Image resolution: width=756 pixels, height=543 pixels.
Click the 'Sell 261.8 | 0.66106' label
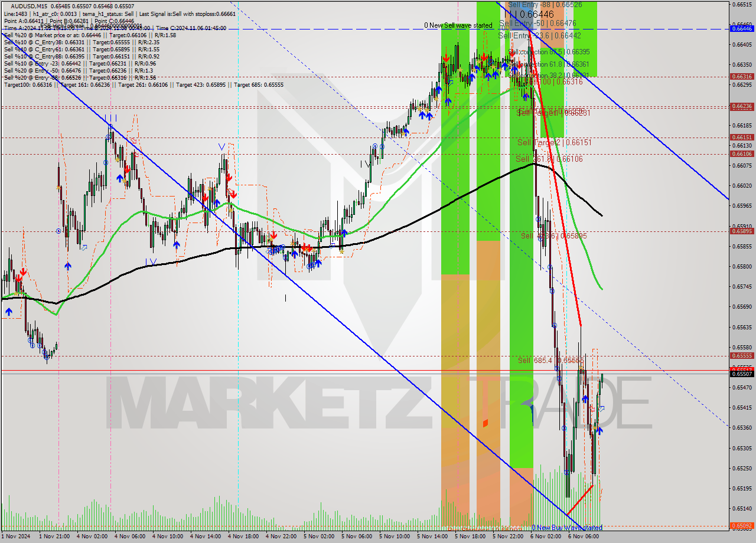click(x=549, y=159)
